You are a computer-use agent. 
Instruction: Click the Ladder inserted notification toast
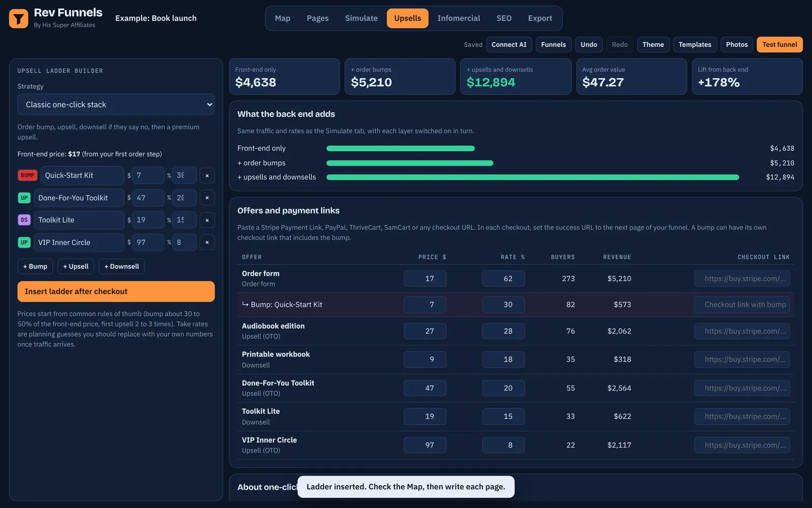[x=405, y=487]
